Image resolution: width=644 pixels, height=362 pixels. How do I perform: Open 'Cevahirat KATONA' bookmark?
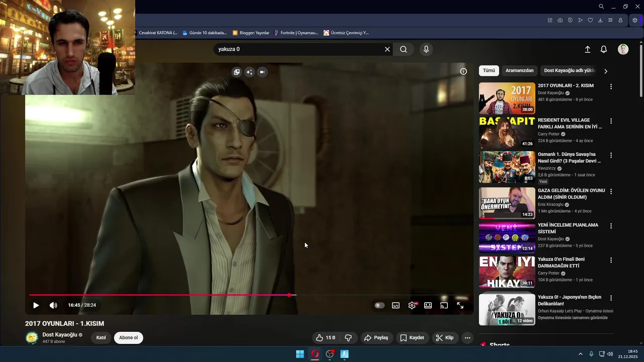157,33
